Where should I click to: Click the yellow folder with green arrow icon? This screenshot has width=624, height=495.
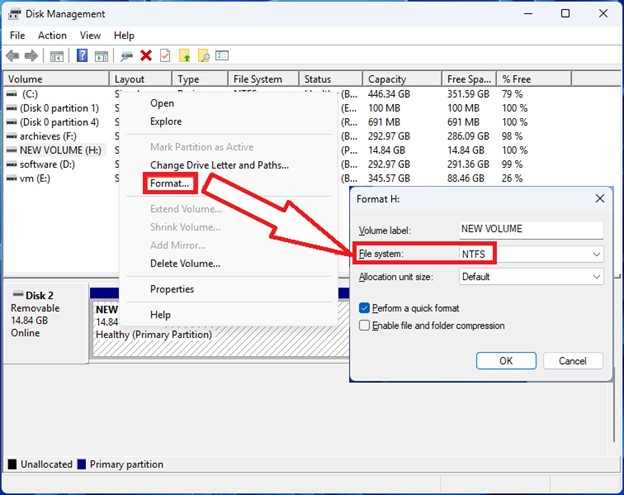coord(185,56)
